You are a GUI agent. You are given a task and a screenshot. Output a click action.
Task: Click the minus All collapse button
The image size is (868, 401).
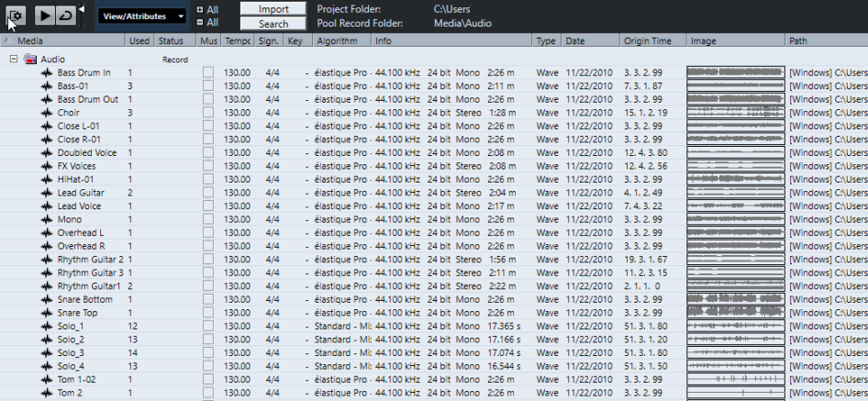[200, 22]
